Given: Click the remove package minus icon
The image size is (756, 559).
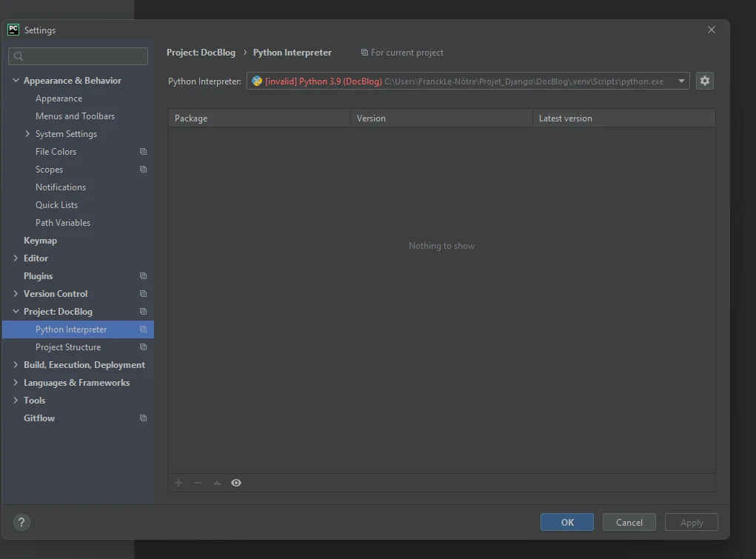Looking at the screenshot, I should (x=198, y=483).
